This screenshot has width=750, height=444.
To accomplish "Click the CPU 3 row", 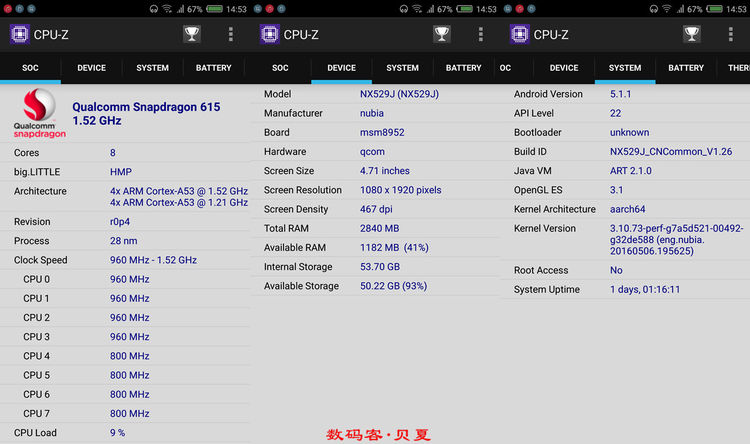I will tap(125, 336).
